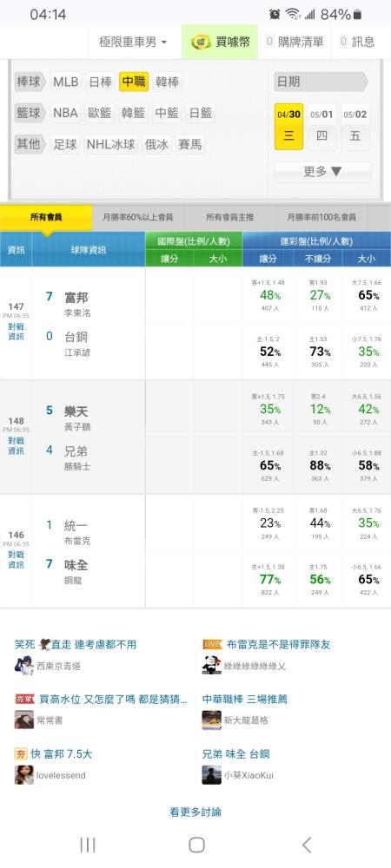The width and height of the screenshot is (391, 868).
Task: Expand the 極限重車男 account dropdown
Action: pyautogui.click(x=133, y=42)
